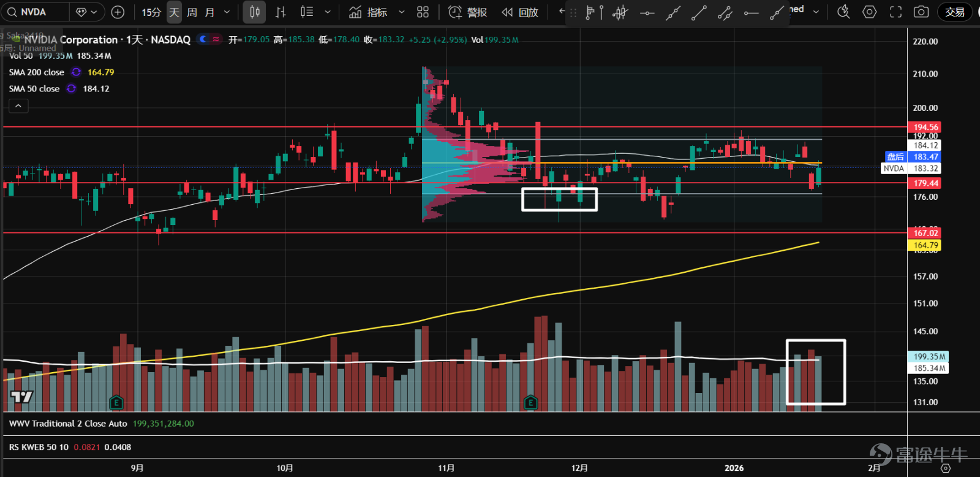This screenshot has width=980, height=477.
Task: Expand the chart style dropdown arrow
Action: coord(328,12)
